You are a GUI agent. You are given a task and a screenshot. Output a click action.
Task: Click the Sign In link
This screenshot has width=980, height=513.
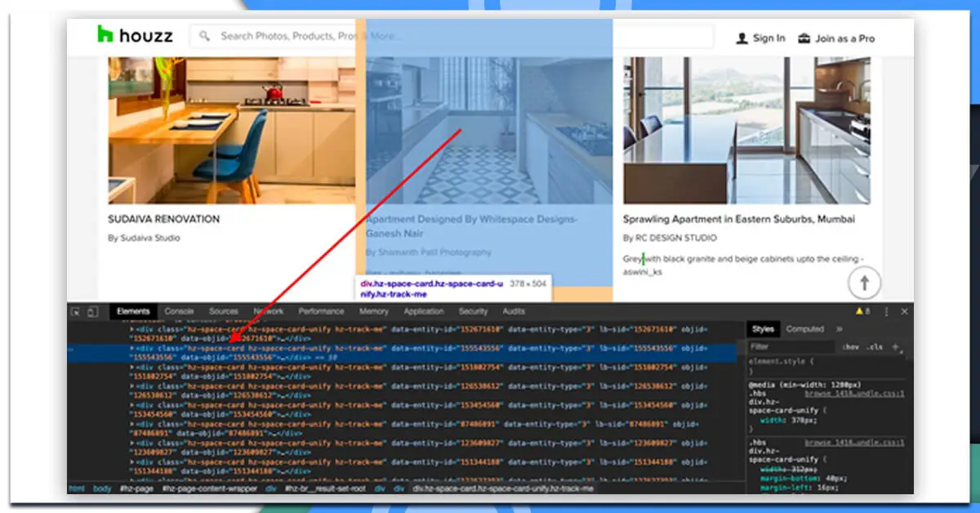[769, 38]
